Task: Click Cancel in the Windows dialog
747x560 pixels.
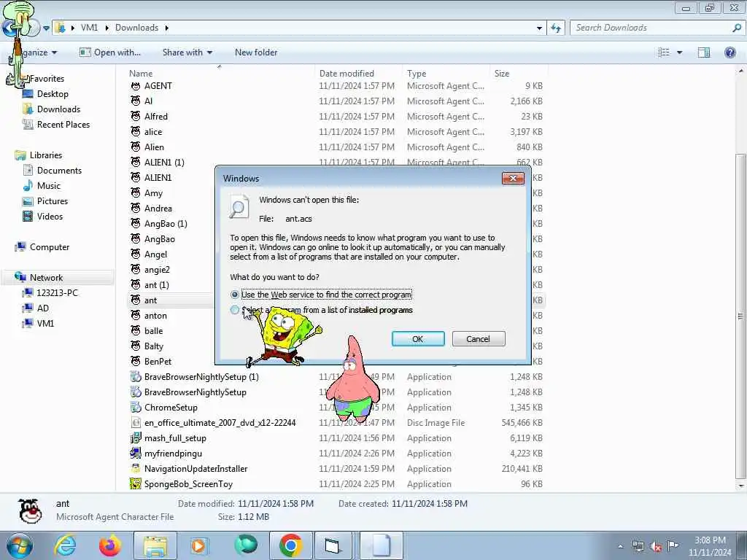Action: click(479, 339)
